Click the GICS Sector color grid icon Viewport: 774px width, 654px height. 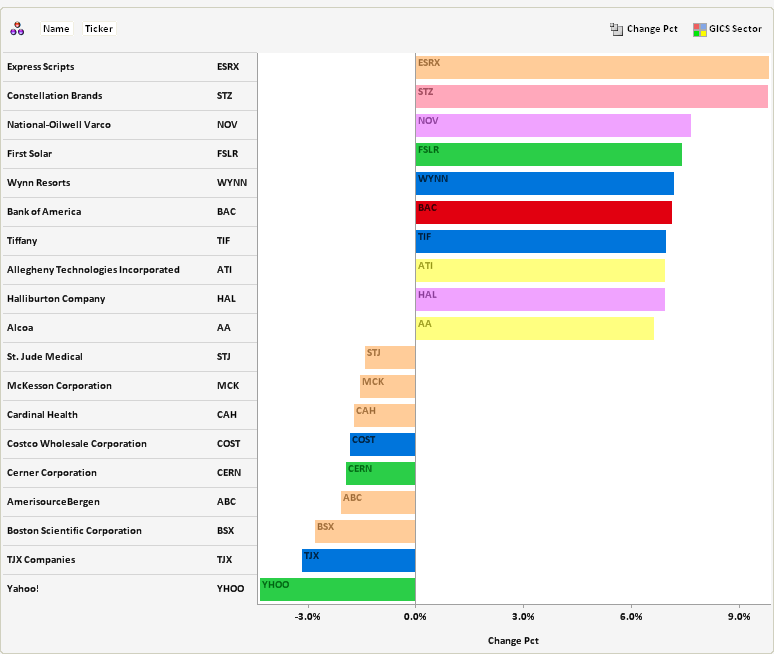tap(699, 30)
